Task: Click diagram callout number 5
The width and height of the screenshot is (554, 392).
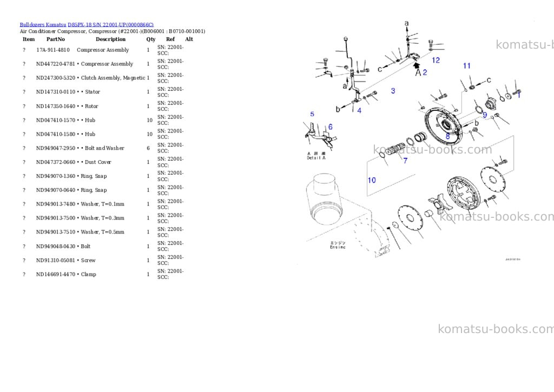Action: coord(312,114)
